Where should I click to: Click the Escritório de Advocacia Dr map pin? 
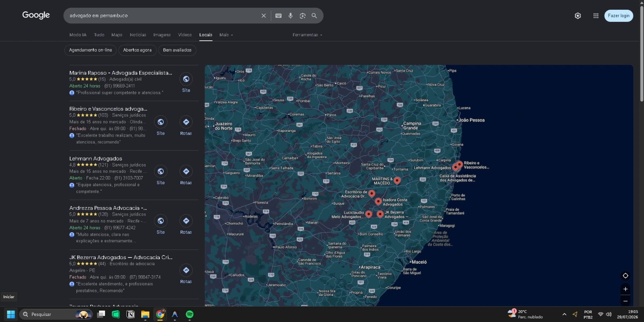[x=372, y=193]
